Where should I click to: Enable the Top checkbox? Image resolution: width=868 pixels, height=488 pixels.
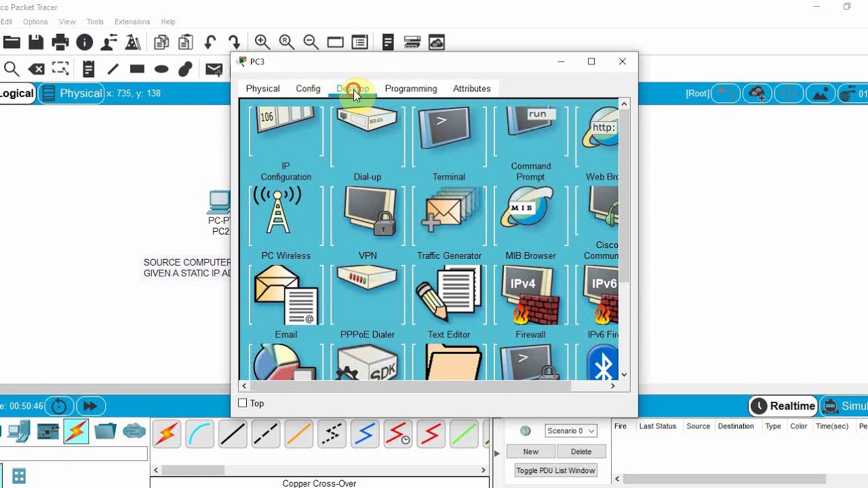243,403
